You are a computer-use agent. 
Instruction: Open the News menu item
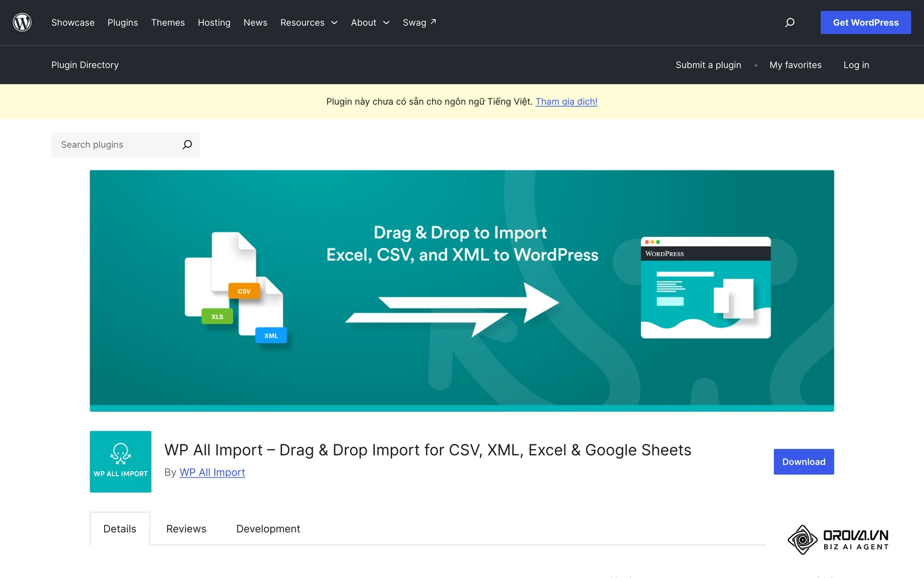(255, 23)
